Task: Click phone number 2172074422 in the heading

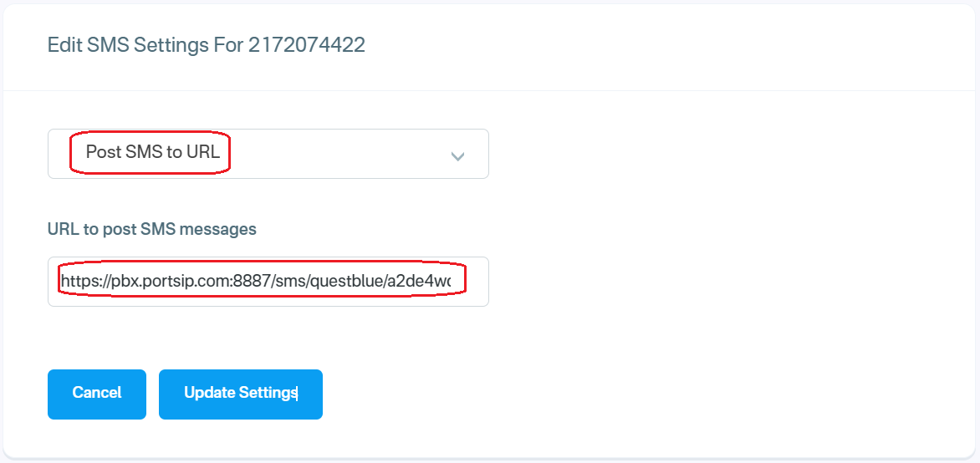Action: click(307, 45)
